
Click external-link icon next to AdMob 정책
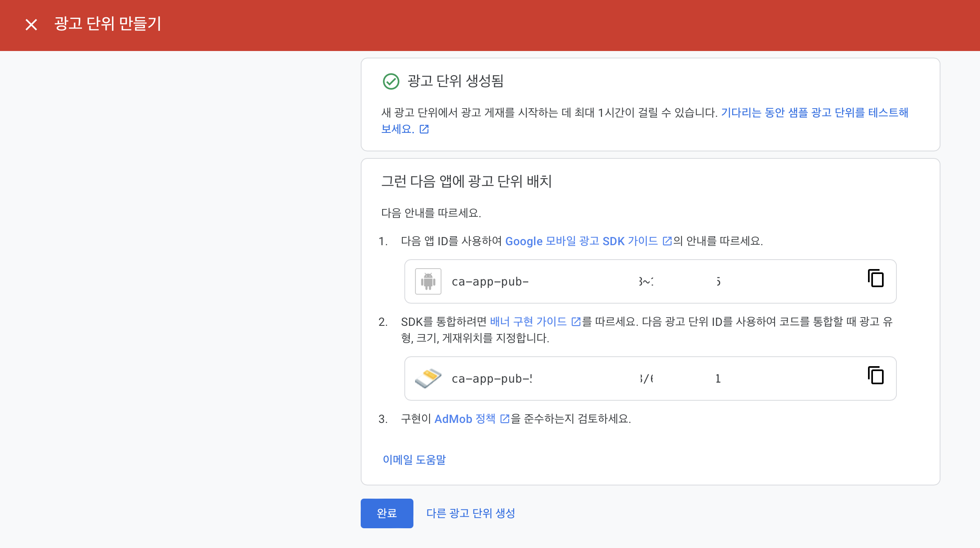coord(504,419)
